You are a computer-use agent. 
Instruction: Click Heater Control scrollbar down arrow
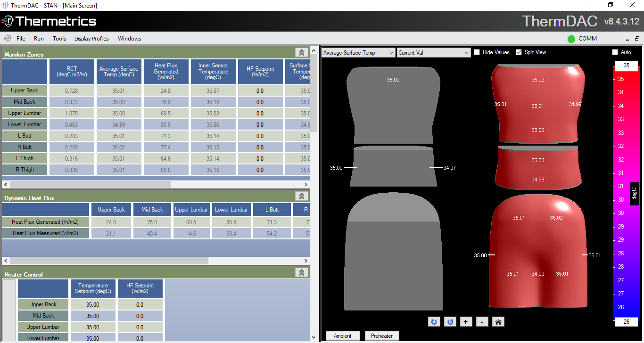pyautogui.click(x=314, y=337)
